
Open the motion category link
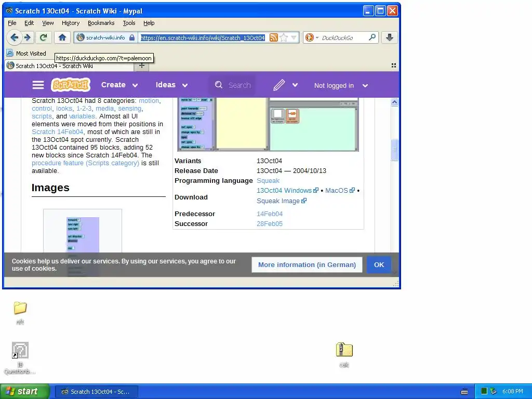click(149, 100)
